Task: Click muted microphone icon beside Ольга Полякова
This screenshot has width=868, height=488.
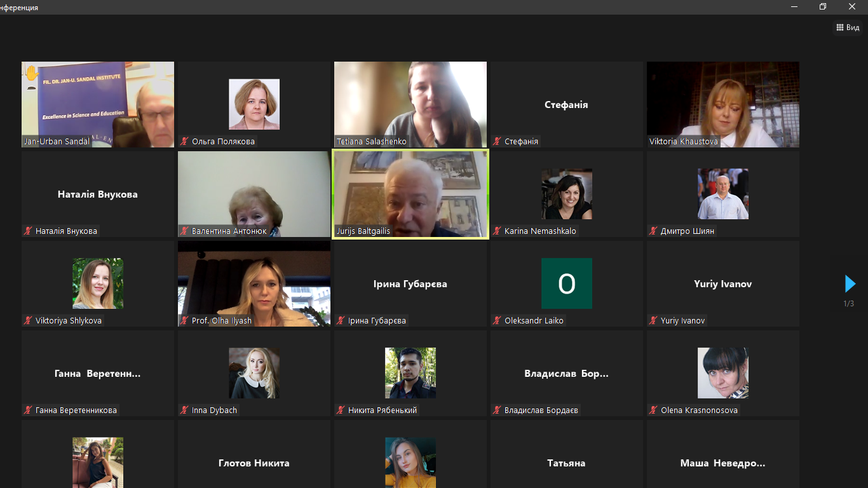Action: pos(184,142)
